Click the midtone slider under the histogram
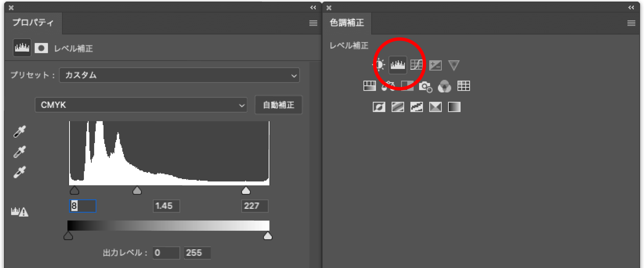Image resolution: width=644 pixels, height=268 pixels. 137,191
